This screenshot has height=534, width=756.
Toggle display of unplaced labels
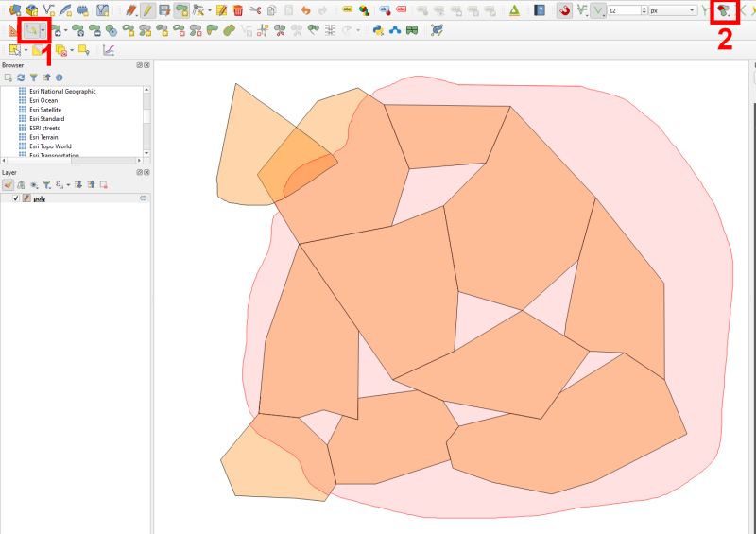tap(401, 9)
